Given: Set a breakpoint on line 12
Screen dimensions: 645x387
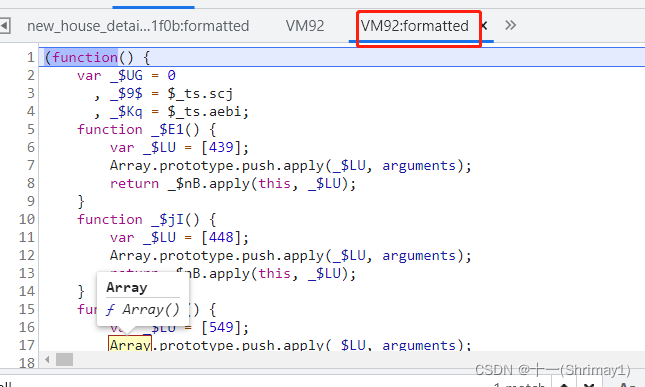Looking at the screenshot, I should pos(27,255).
